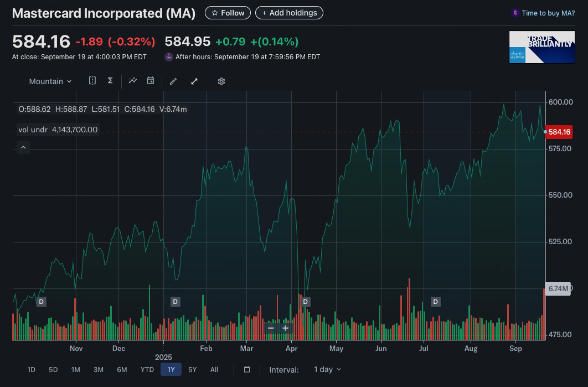Screen dimensions: 588x387
Task: Open the date range comparison icon
Action: [x=92, y=81]
